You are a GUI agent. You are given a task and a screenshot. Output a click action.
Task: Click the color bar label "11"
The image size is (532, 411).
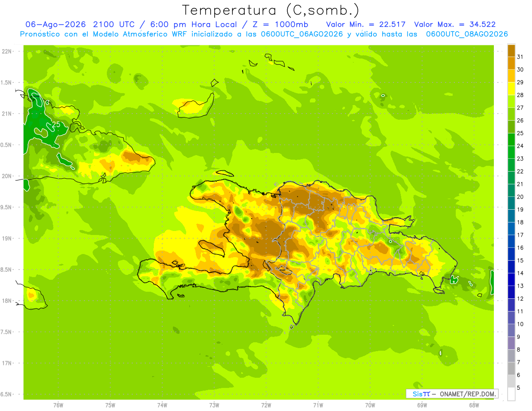pos(520,311)
